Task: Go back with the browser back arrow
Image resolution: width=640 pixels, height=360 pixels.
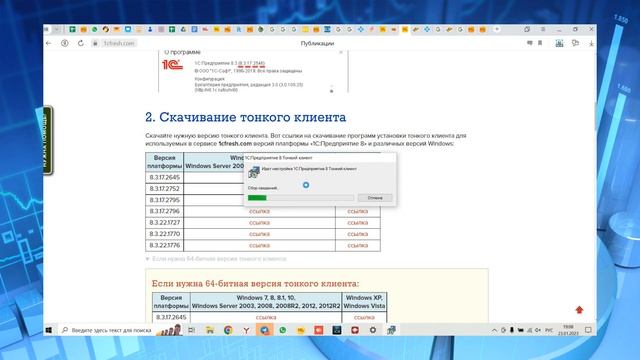Action: [x=49, y=43]
